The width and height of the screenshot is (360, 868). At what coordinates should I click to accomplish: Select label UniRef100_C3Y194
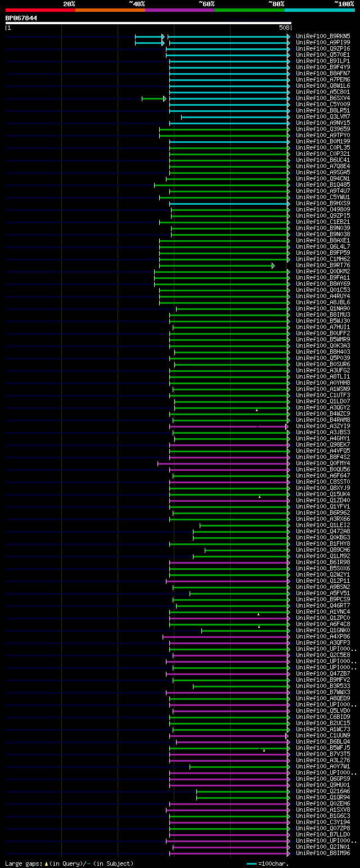323,822
